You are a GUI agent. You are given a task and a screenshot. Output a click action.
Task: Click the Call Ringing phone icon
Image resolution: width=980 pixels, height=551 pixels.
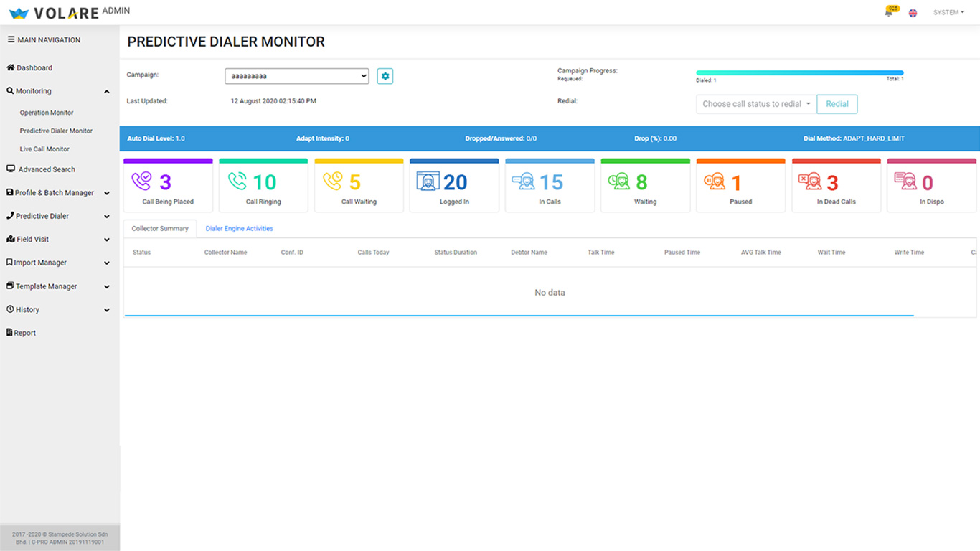pos(237,182)
